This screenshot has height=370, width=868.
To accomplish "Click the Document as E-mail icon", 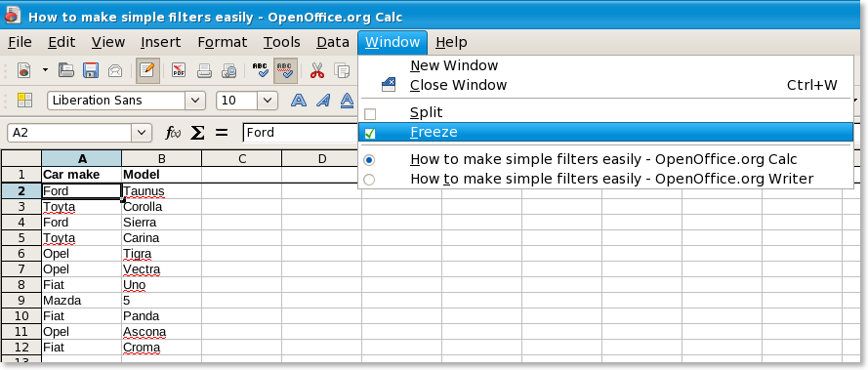I will (115, 70).
